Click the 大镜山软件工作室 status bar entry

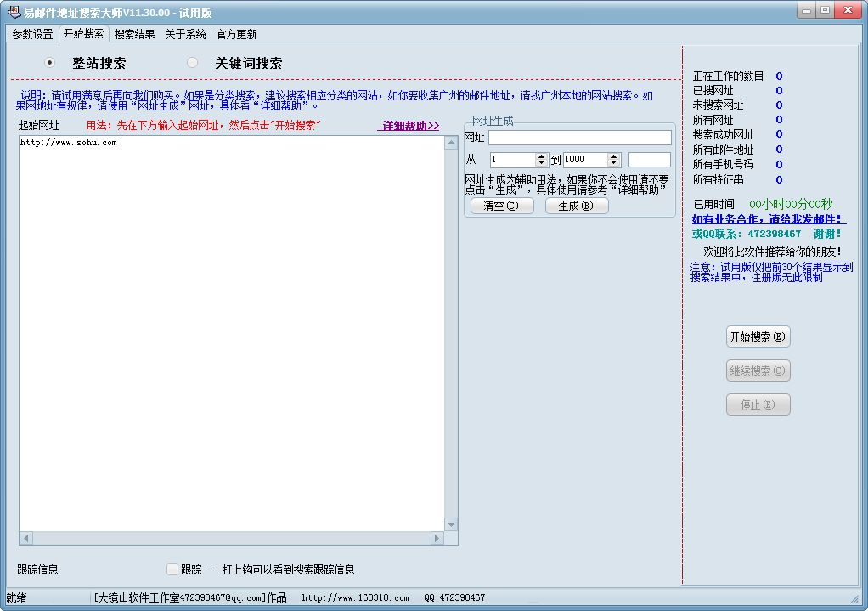point(190,597)
